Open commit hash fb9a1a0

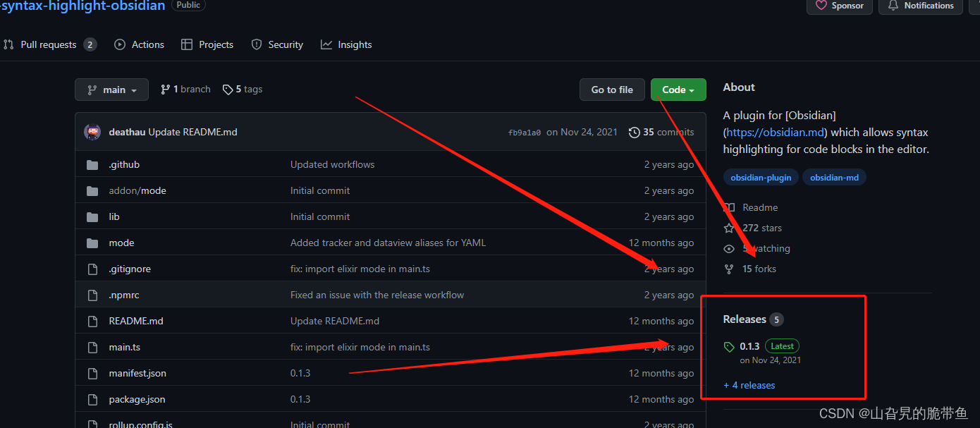point(525,133)
